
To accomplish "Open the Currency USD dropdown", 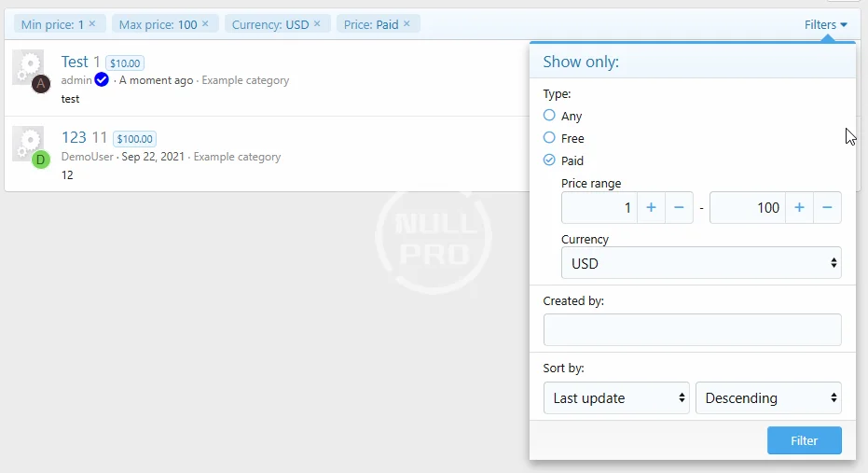I will [701, 263].
